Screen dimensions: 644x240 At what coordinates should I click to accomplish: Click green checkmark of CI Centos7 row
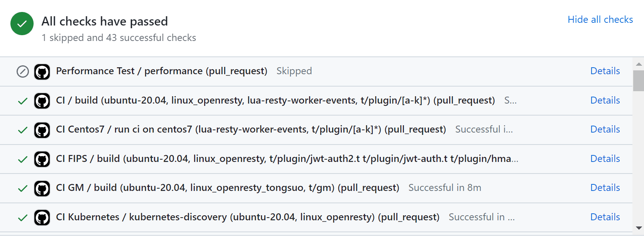tap(23, 130)
